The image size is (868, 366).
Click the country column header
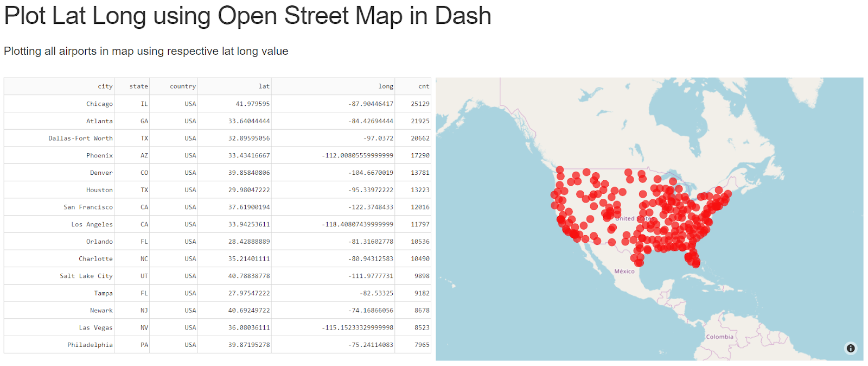(174, 86)
